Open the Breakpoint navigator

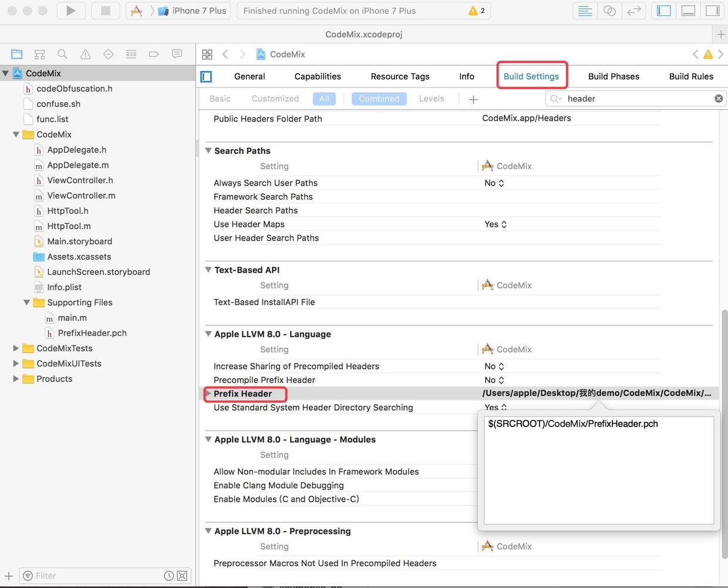click(x=154, y=54)
